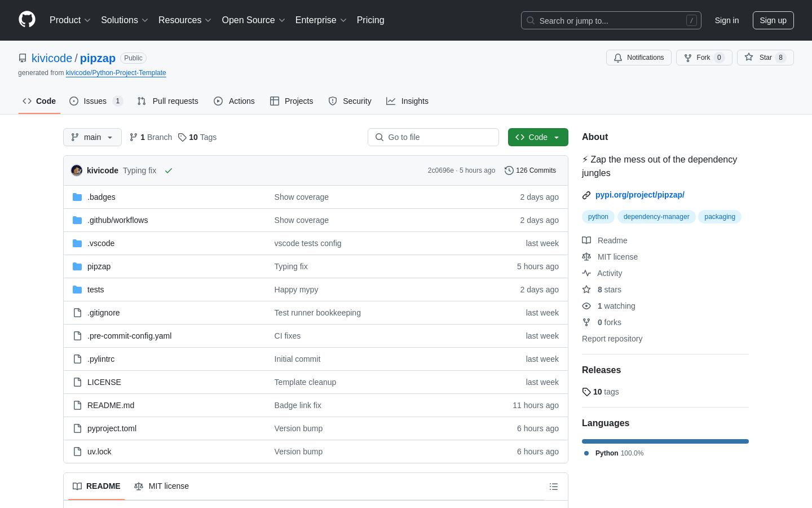This screenshot has width=812, height=508.
Task: Click the bell icon in Notifications button
Action: coord(618,58)
